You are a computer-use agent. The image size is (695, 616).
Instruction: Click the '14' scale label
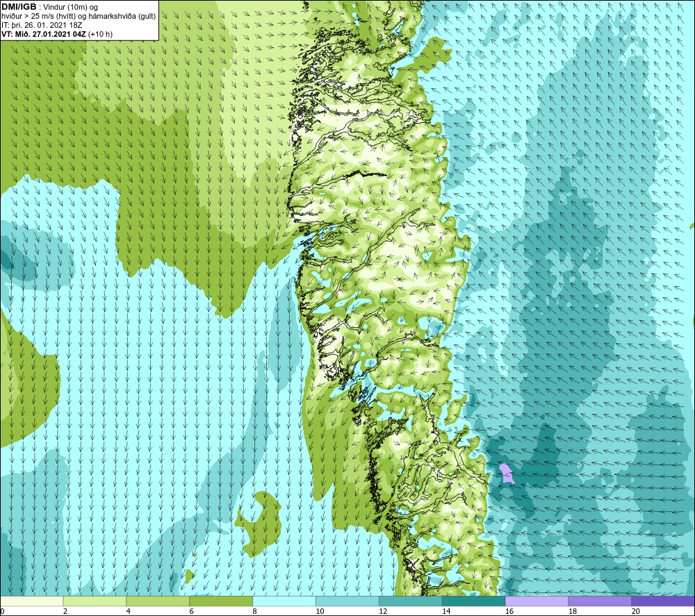(x=446, y=611)
